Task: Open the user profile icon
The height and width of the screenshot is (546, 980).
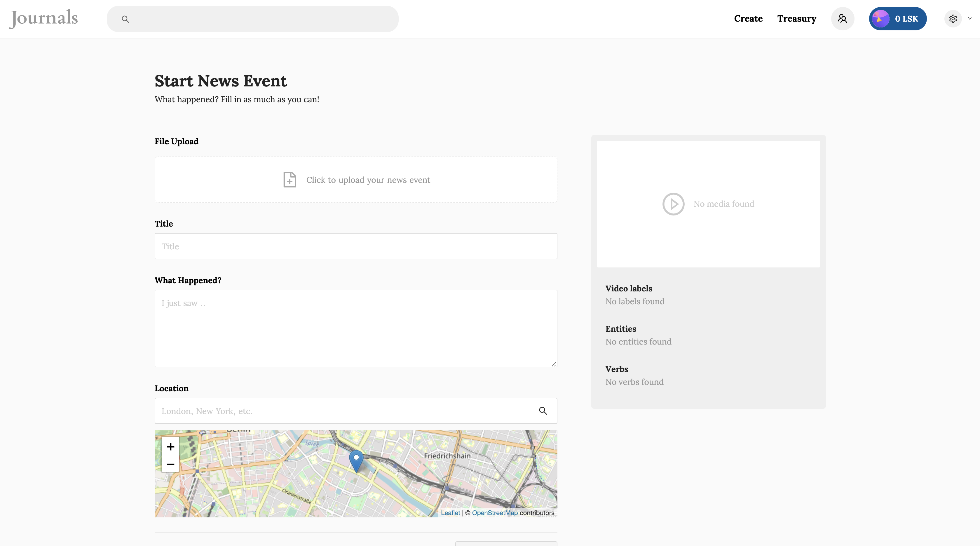Action: point(842,19)
